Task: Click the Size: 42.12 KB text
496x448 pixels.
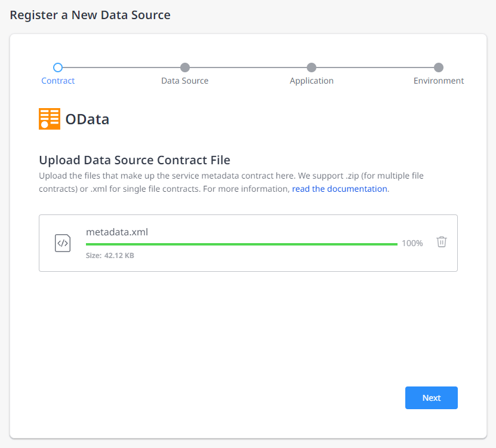Action: click(x=110, y=256)
